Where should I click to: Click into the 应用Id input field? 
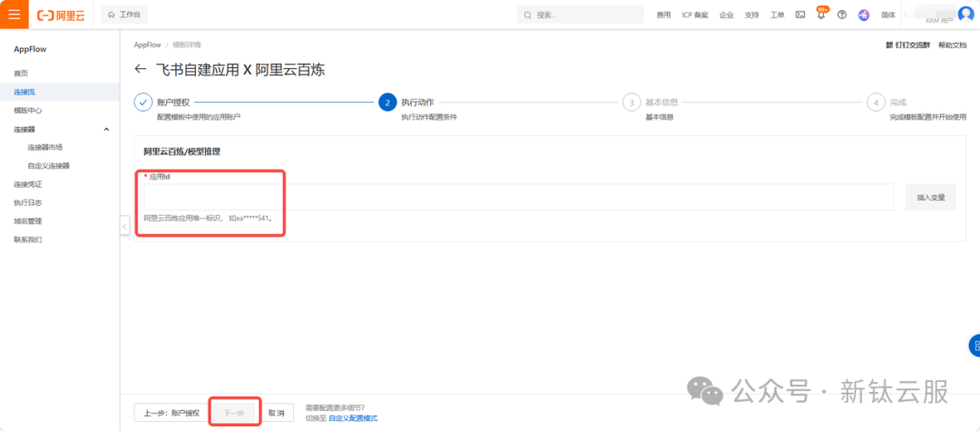(519, 197)
